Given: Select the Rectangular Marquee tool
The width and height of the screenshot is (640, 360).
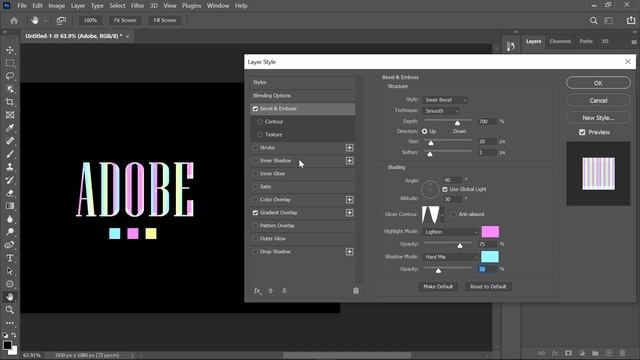Looking at the screenshot, I should pyautogui.click(x=10, y=63).
